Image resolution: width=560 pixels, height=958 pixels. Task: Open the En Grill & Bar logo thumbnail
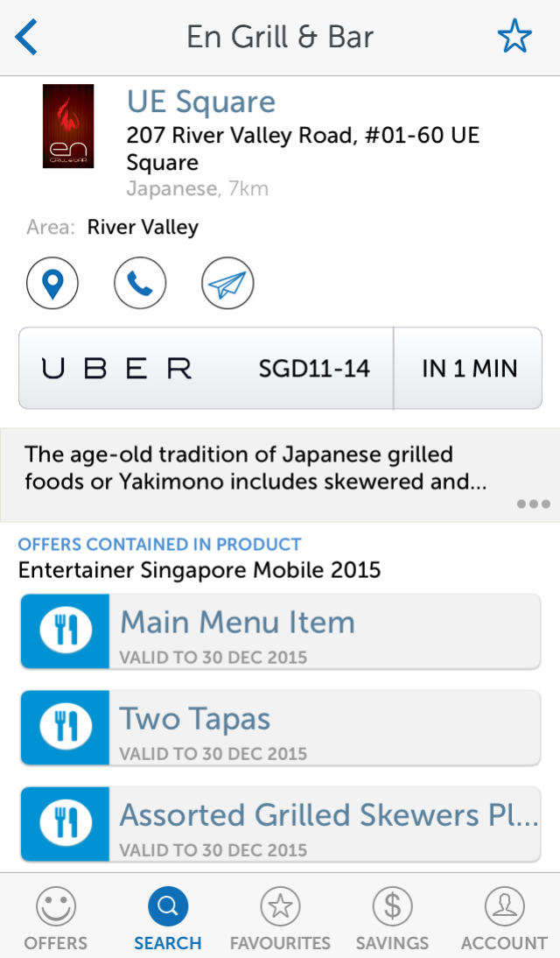(x=67, y=126)
